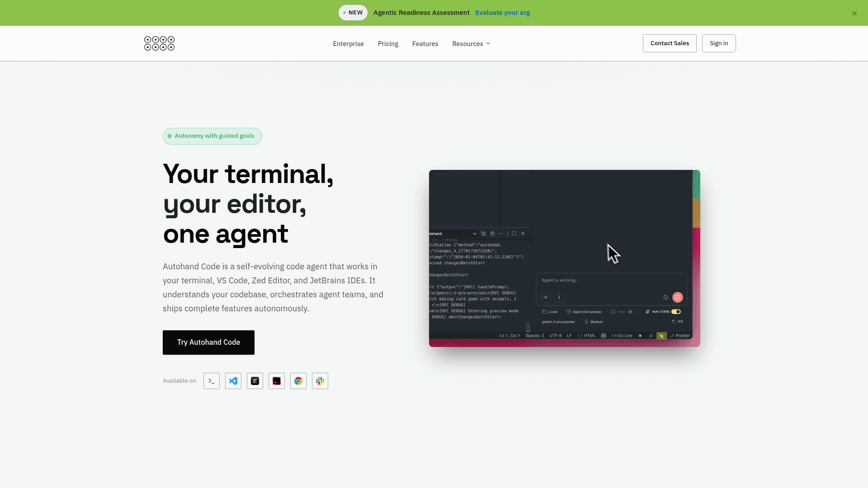Click the 4% context usage indicator
Viewport: 868px width, 488px height.
[x=678, y=322]
